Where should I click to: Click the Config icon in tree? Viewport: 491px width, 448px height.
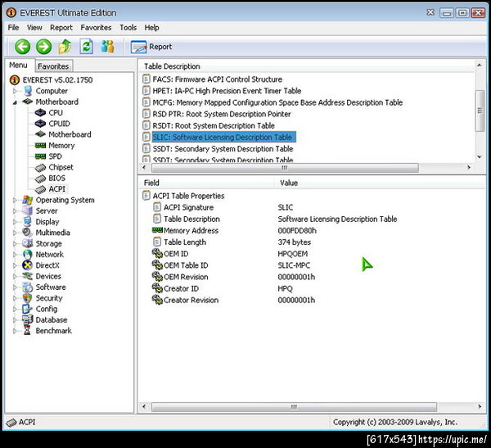pyautogui.click(x=28, y=309)
